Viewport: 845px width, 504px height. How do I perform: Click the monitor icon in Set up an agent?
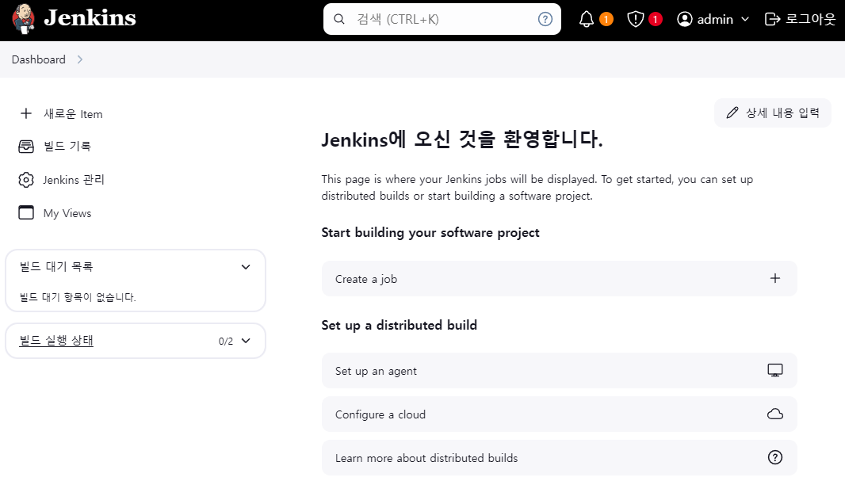(x=775, y=370)
